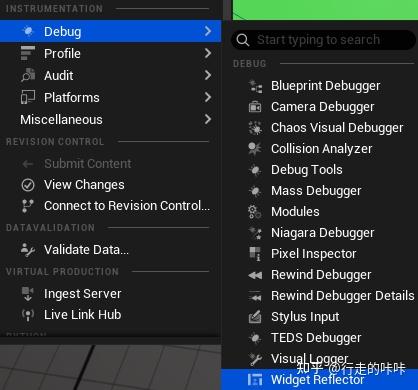This screenshot has height=390, width=418.
Task: Click the Blueprint Debugger icon
Action: (x=255, y=86)
